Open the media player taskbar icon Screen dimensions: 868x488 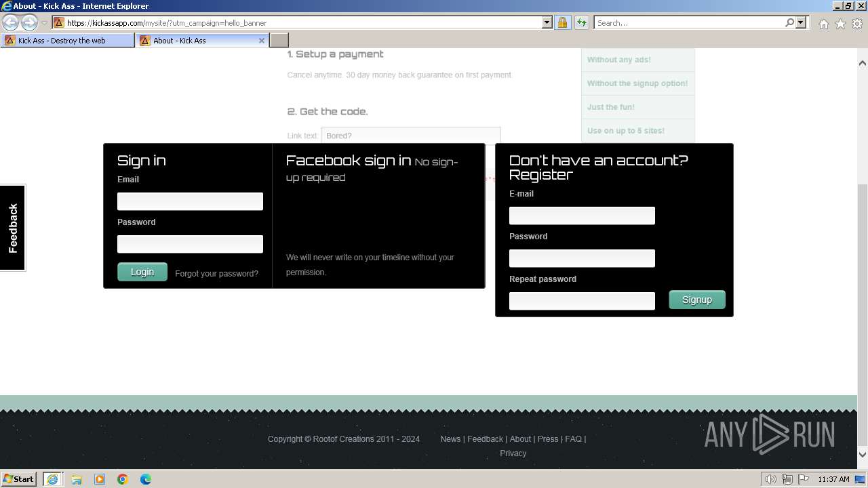tap(100, 479)
